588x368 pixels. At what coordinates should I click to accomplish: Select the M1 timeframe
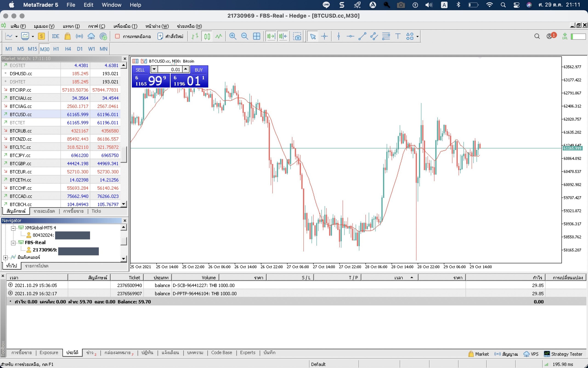tap(9, 49)
